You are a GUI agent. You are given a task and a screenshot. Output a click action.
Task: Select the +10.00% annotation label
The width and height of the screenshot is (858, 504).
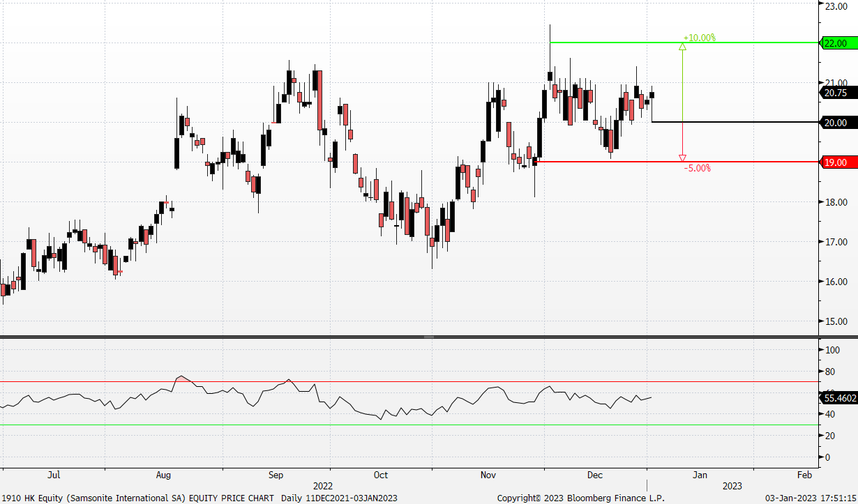point(700,38)
